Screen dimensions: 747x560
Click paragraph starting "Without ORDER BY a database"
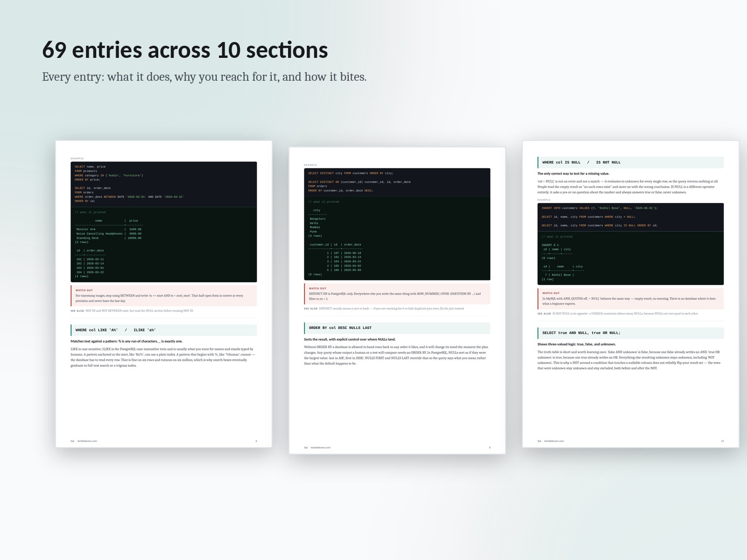396,355
